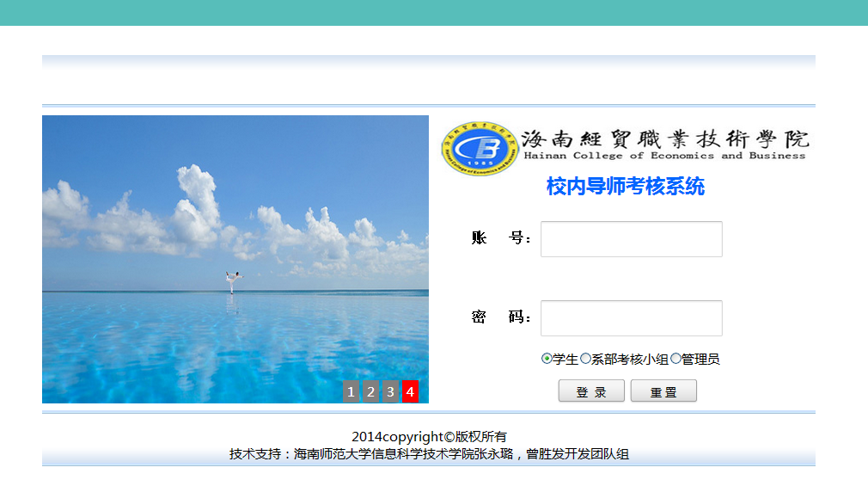
Task: Switch to slide 1 in the slideshow
Action: [x=351, y=391]
